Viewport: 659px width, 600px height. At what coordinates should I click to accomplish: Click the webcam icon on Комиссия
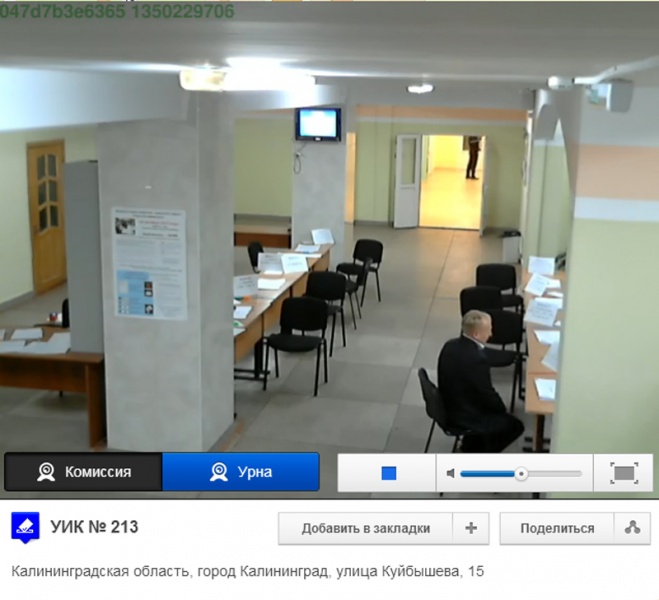46,472
